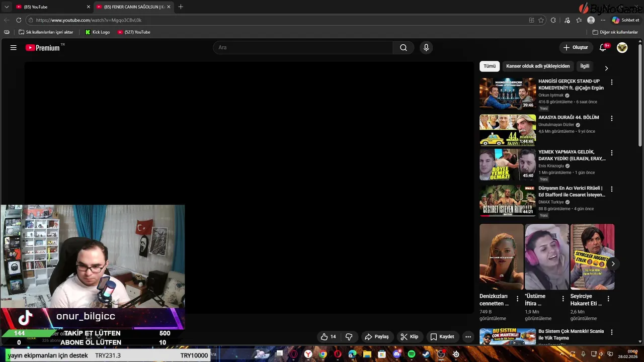Click the Oluştur create button
This screenshot has height=362, width=644.
(576, 47)
